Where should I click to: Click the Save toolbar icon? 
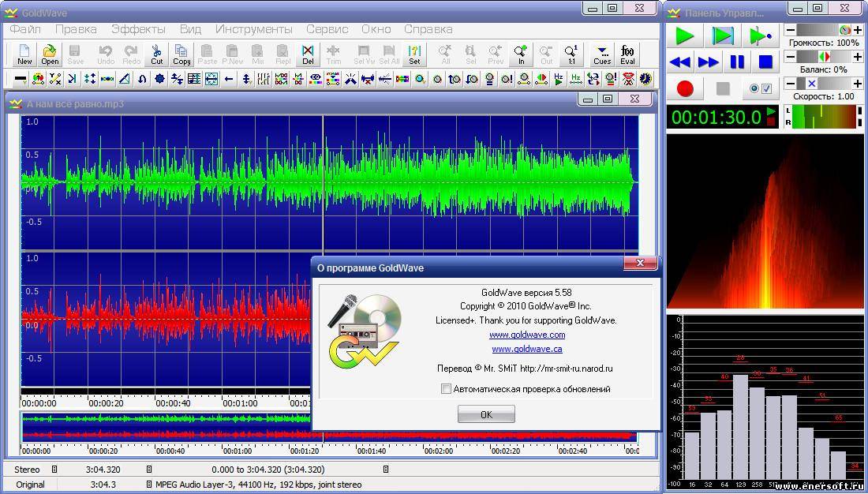tap(75, 54)
